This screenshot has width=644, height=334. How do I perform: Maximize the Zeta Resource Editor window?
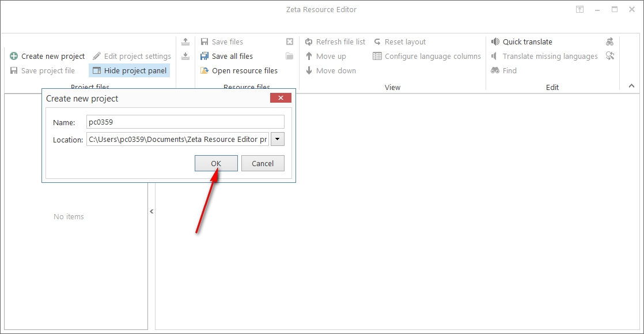coord(615,9)
